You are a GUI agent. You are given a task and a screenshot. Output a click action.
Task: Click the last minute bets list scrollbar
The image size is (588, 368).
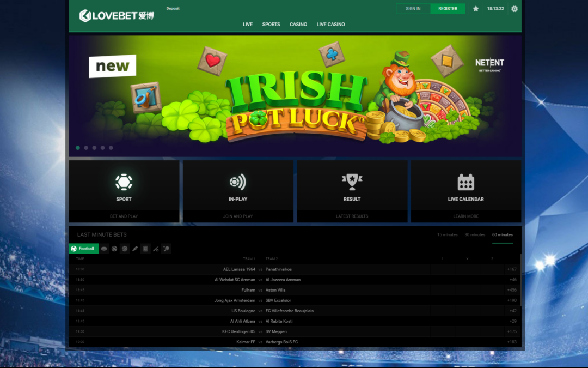pyautogui.click(x=520, y=280)
